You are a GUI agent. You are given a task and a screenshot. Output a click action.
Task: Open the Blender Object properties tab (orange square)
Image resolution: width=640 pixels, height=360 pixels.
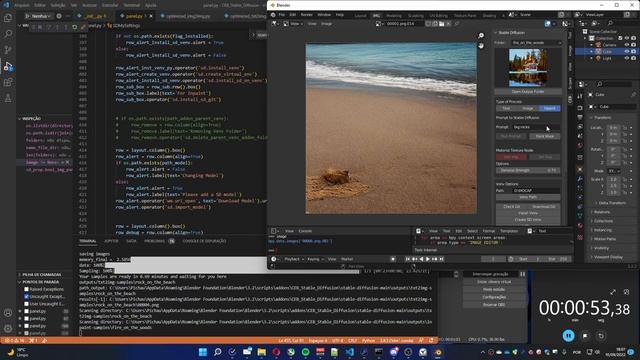coord(580,169)
